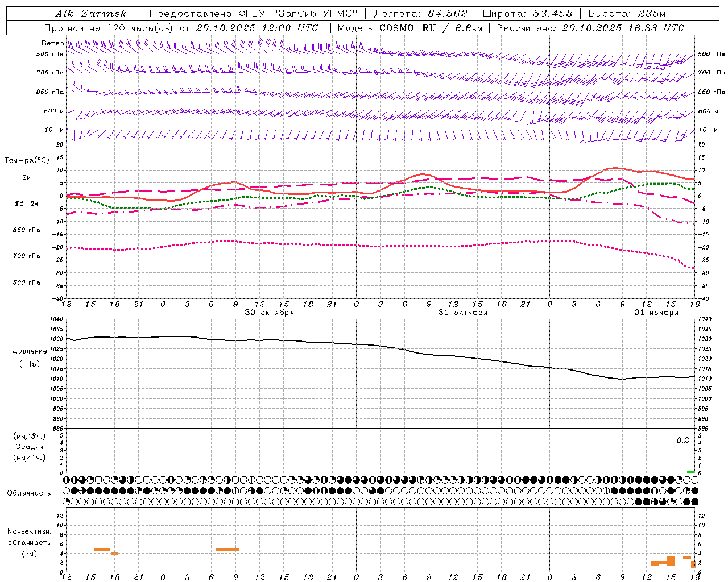Click the dashed line sample under 'Td 2м'
The width and height of the screenshot is (728, 582).
[26, 210]
